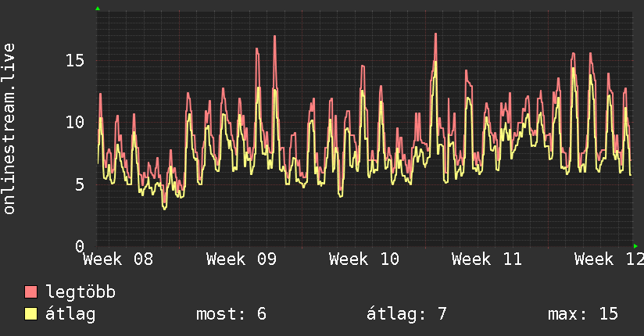The image size is (644, 336).
Task: Click the legtöbb legend label
Action: pos(80,291)
